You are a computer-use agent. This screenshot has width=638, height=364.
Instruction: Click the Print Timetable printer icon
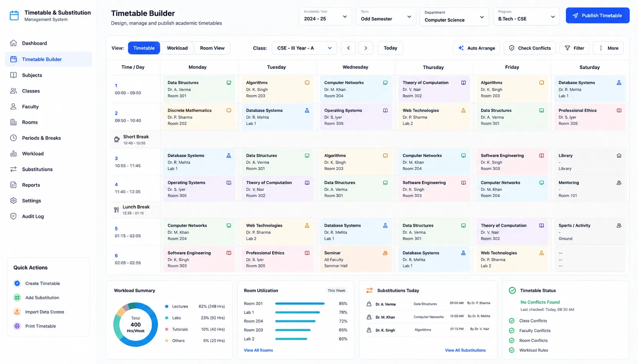17,326
